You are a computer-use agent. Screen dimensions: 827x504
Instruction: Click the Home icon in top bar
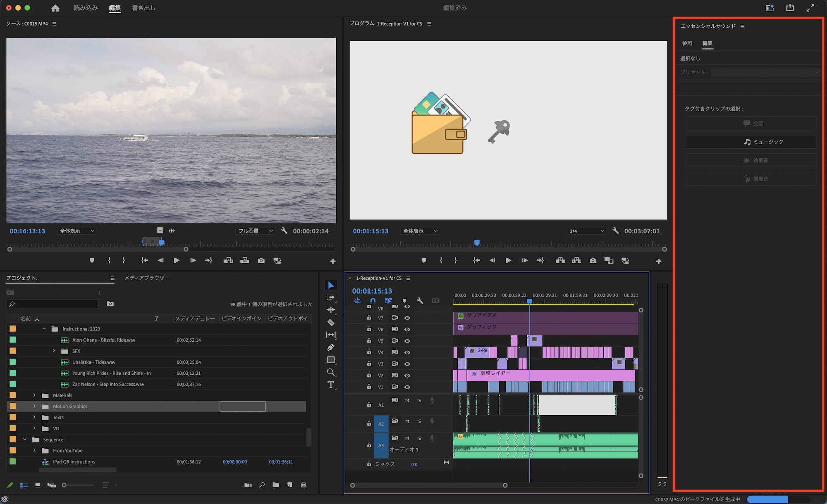55,8
